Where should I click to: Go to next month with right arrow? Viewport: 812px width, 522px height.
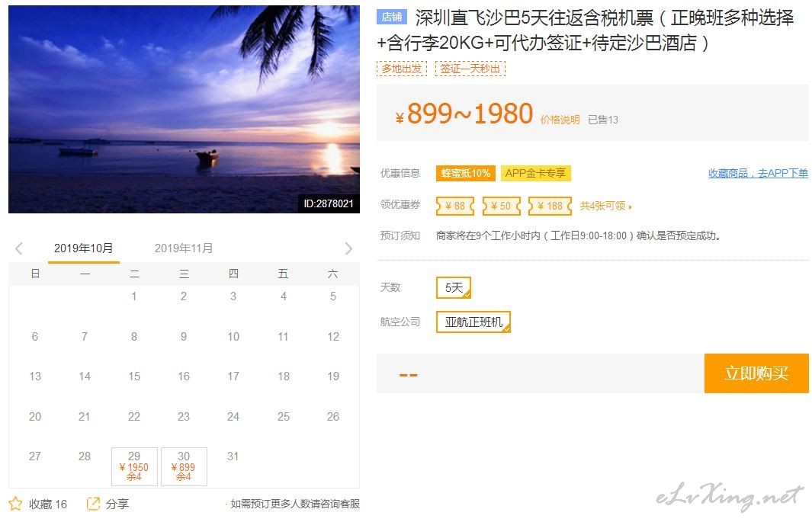click(348, 248)
